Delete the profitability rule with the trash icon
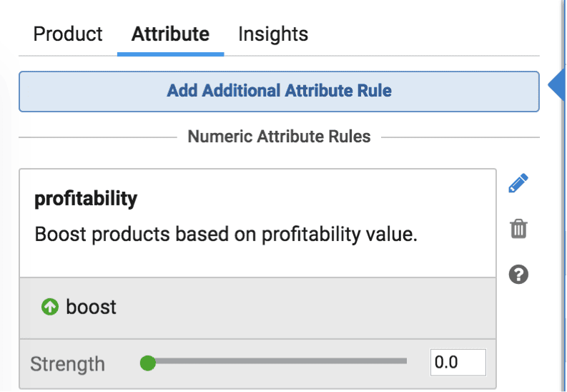567x392 pixels. [518, 228]
